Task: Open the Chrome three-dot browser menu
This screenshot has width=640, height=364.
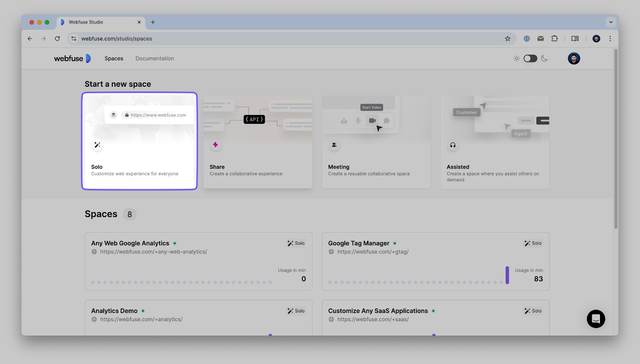Action: [610, 38]
